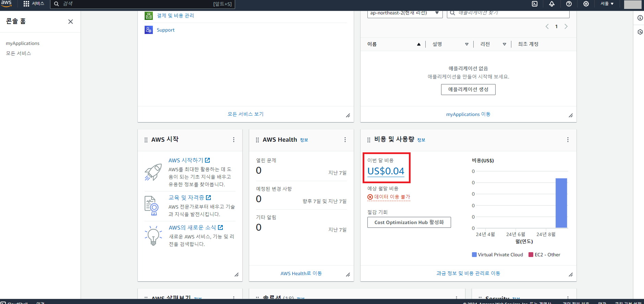Grab the AWS 시작 widget drag handle

[146, 140]
